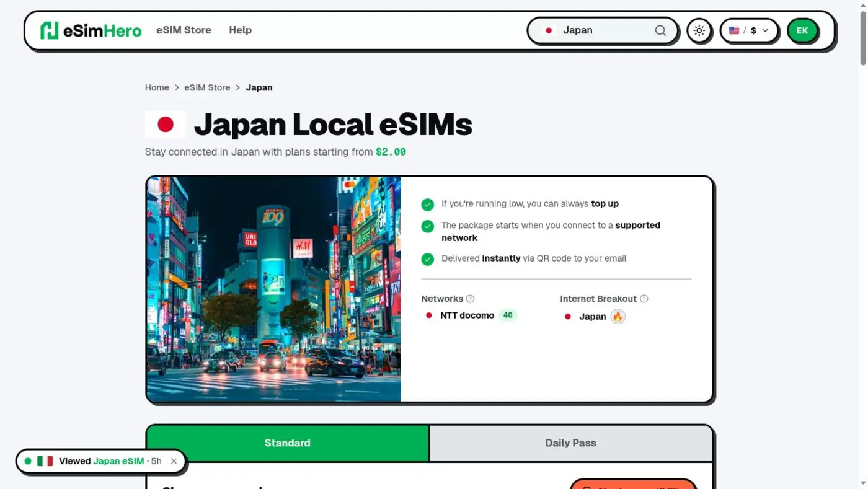Select the Standard plans tab
The width and height of the screenshot is (868, 489).
pos(288,443)
